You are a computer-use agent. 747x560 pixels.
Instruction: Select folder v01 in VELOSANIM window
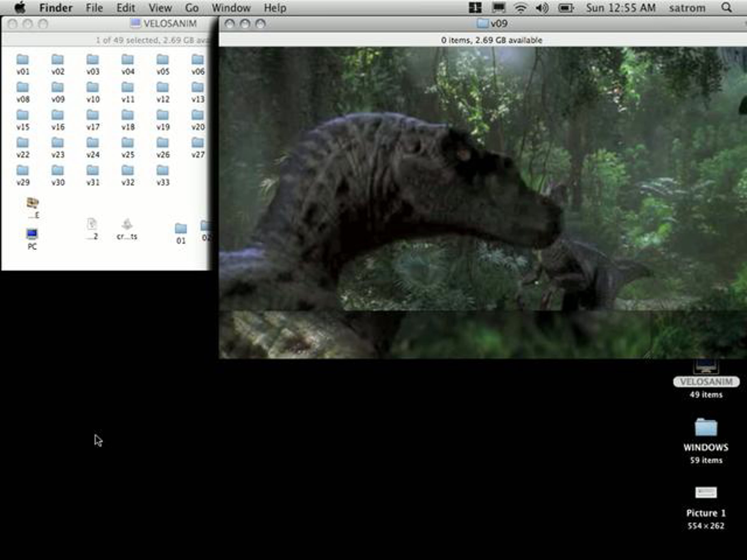click(x=23, y=64)
